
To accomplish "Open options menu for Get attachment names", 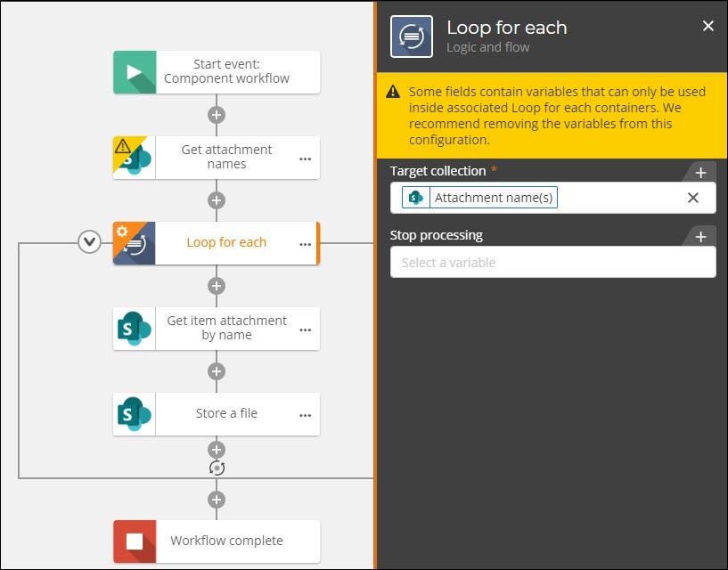I will point(305,159).
